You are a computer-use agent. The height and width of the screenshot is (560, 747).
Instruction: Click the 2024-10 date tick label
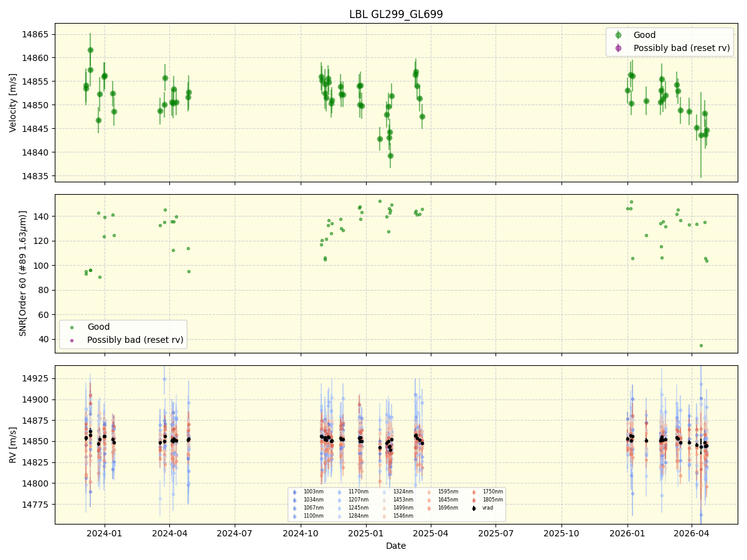(301, 533)
